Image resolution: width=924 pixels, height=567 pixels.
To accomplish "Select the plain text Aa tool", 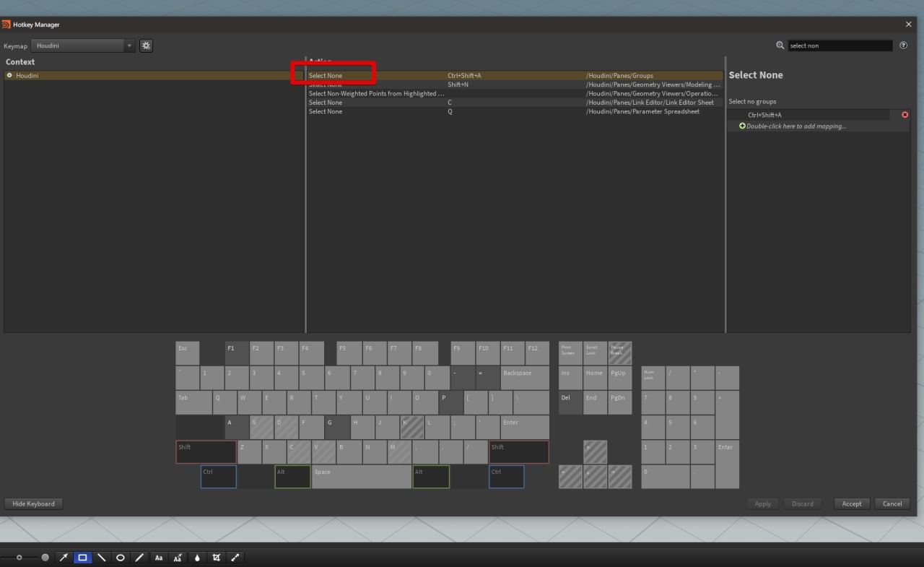I will coord(159,558).
